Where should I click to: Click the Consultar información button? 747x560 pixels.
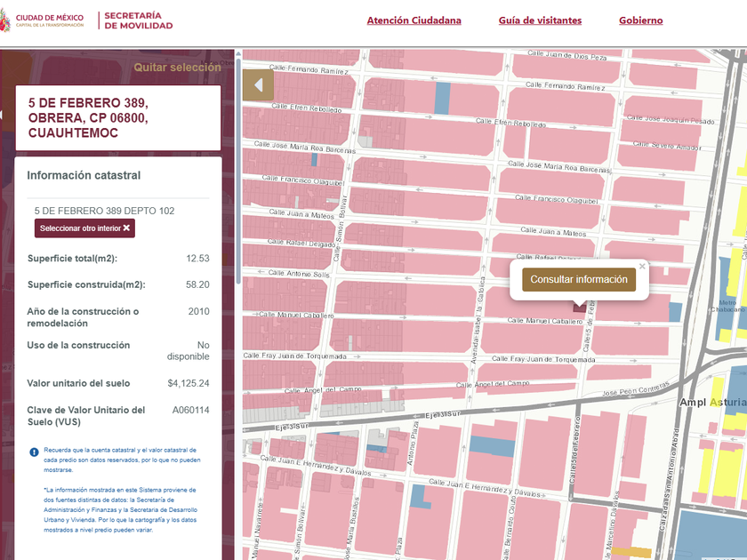click(579, 279)
